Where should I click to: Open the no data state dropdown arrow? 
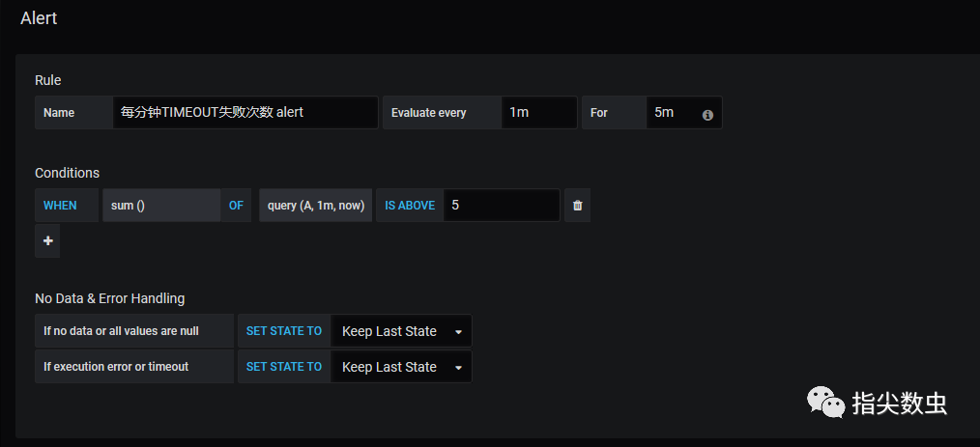[x=458, y=332]
